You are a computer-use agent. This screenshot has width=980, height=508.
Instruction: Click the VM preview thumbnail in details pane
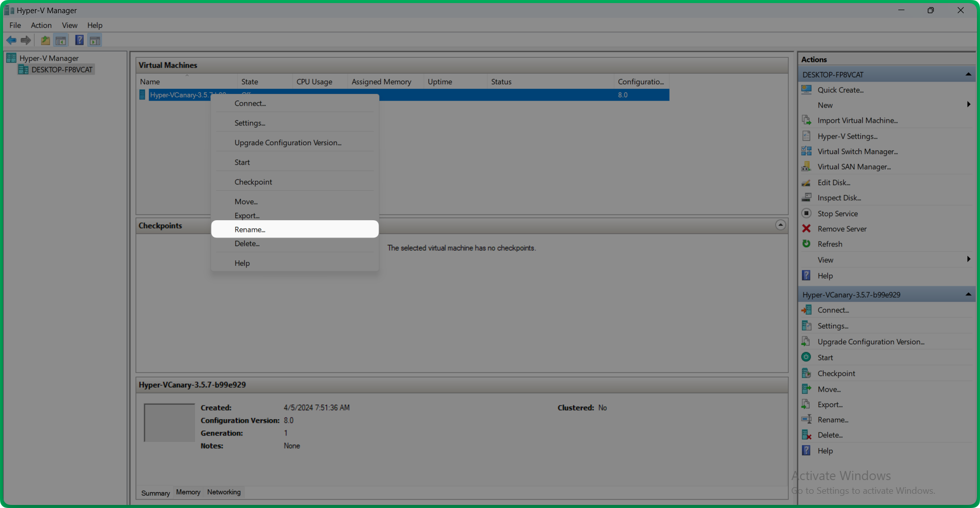click(169, 422)
